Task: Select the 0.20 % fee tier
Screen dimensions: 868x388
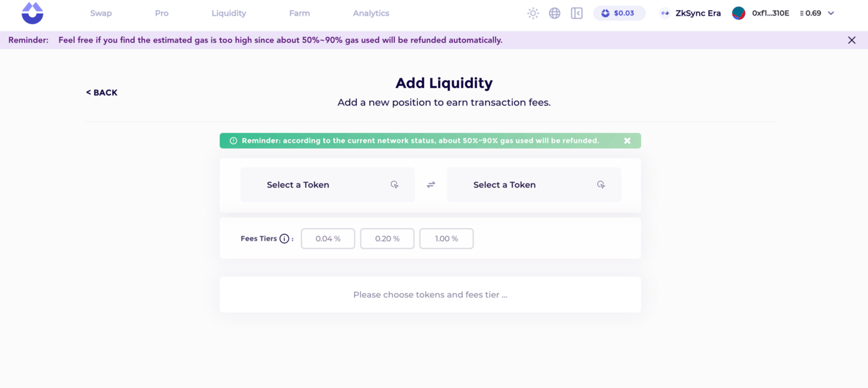Action: tap(387, 239)
